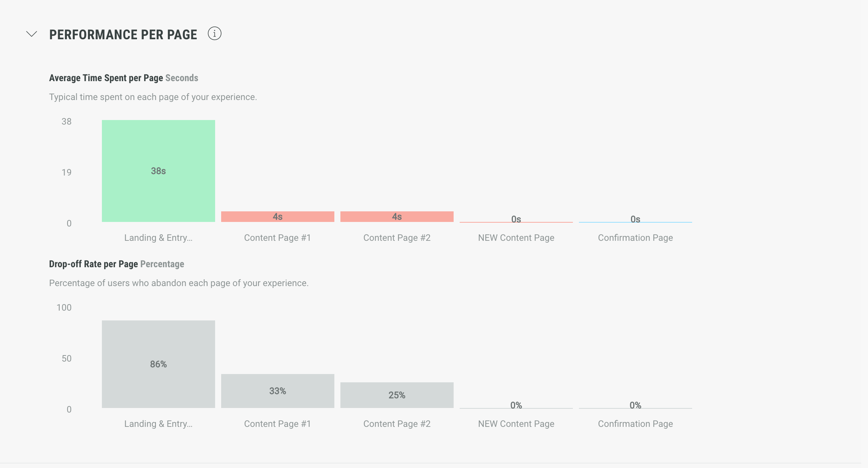Click the Performance Per Page heading
This screenshot has width=868, height=468.
pyautogui.click(x=123, y=35)
